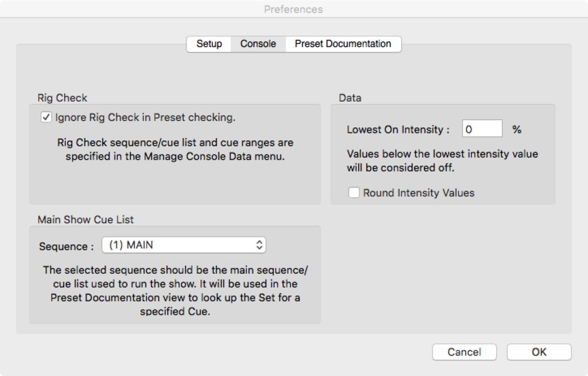Select the Console tab

coord(258,43)
